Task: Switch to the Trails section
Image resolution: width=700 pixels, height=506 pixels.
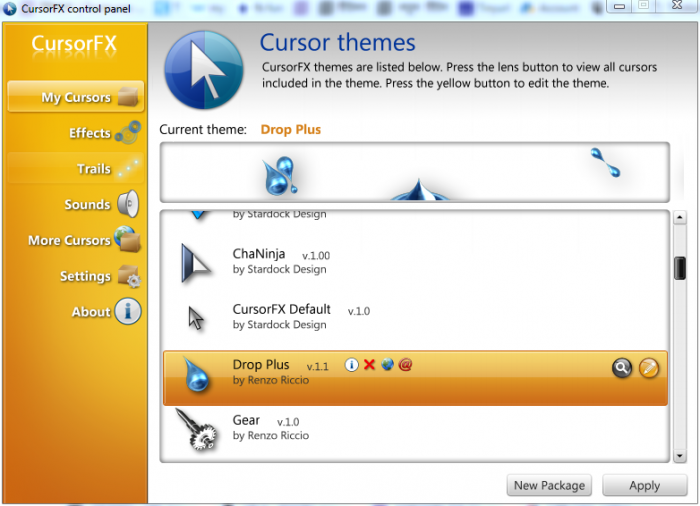Action: coord(75,168)
